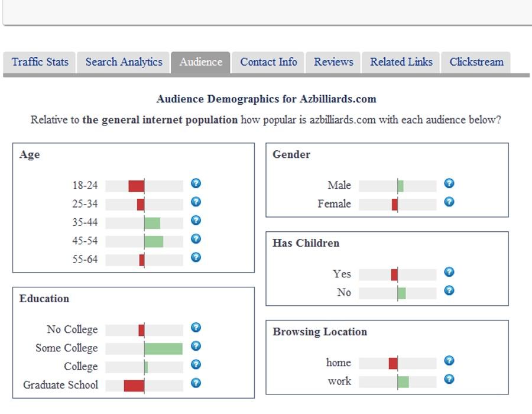Click the '55-64' age label
Image resolution: width=532 pixels, height=414 pixels.
pos(85,259)
